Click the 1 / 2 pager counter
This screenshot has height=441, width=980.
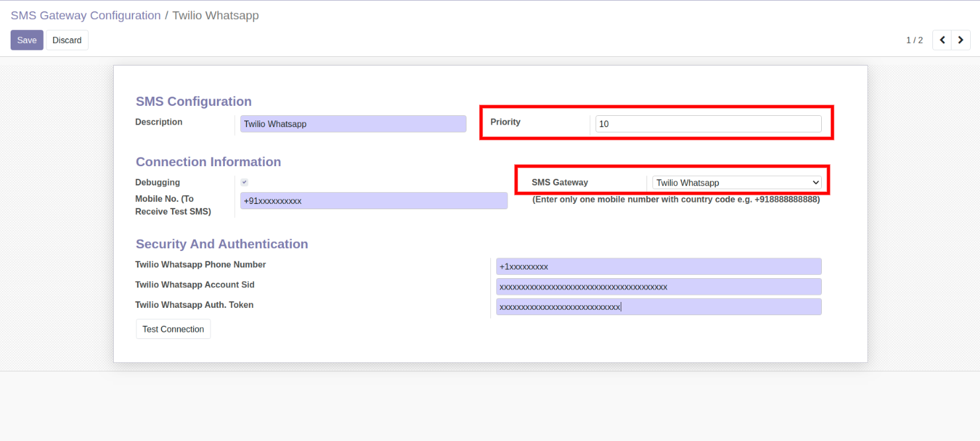(x=914, y=40)
